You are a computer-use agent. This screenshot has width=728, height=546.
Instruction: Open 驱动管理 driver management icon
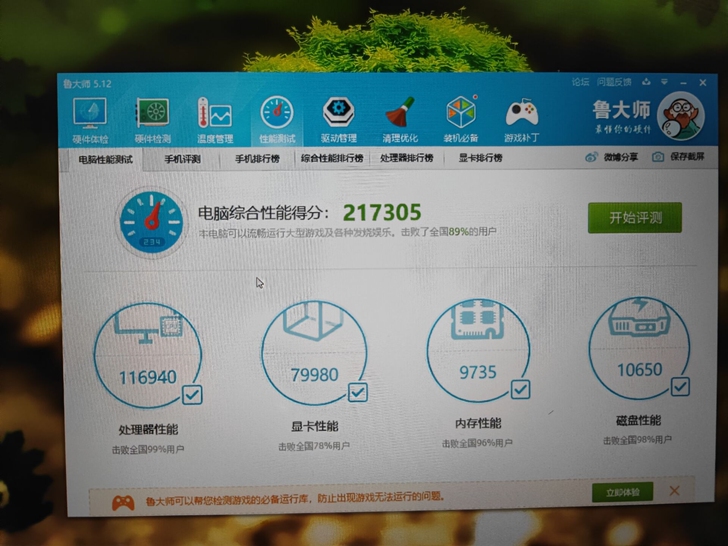point(338,112)
